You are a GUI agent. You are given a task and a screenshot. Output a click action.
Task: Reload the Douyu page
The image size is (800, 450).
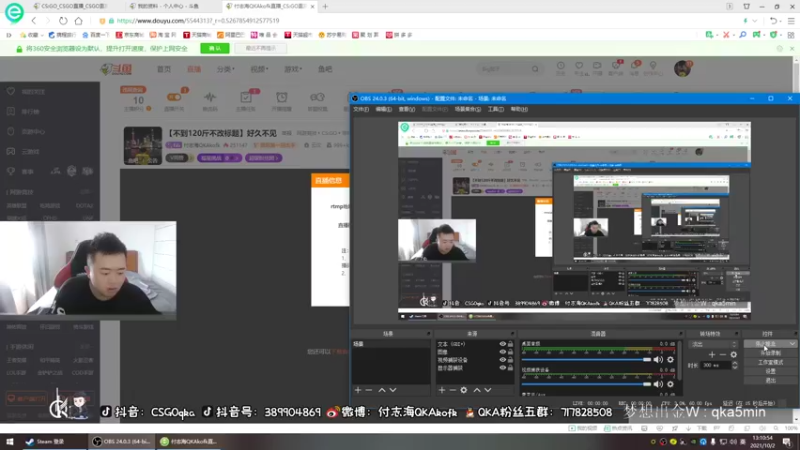pos(63,21)
